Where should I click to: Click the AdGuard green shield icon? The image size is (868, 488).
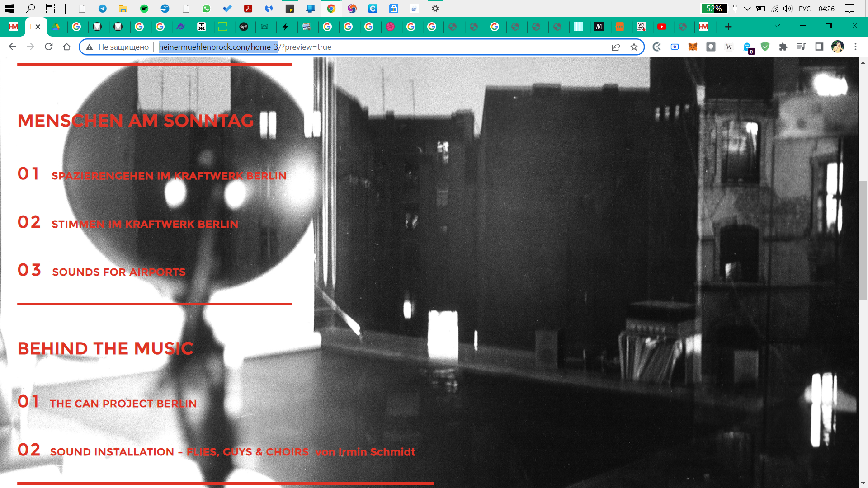pos(765,47)
